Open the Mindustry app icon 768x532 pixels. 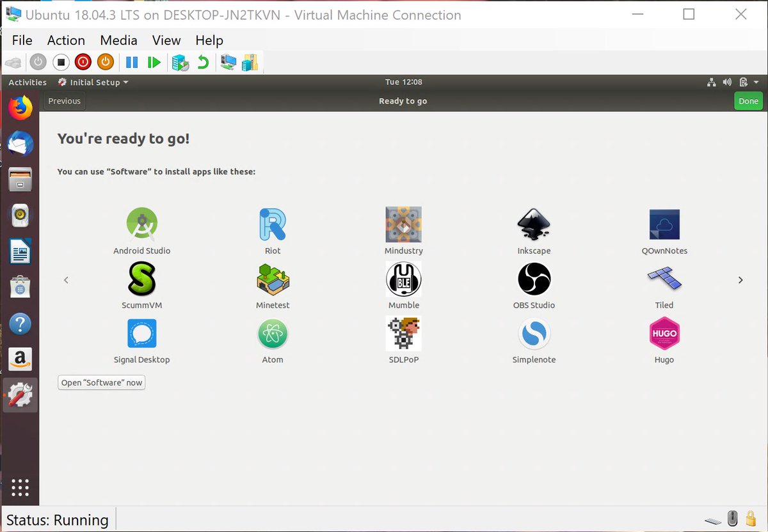pos(403,224)
